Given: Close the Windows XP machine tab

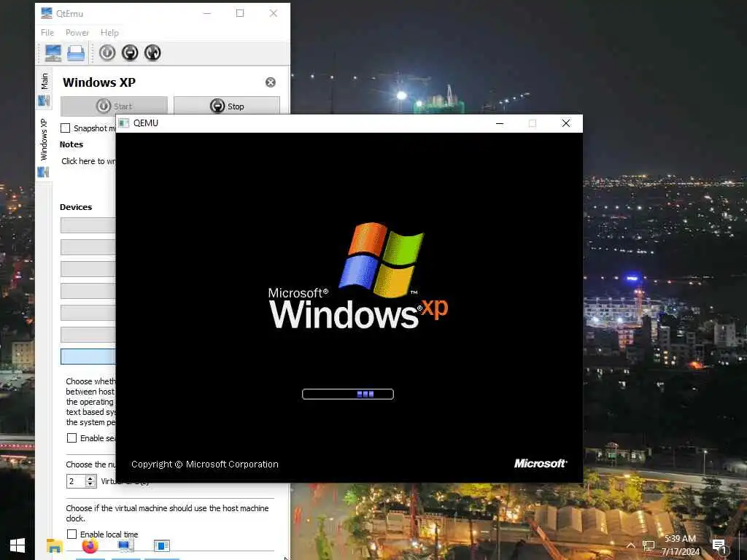Looking at the screenshot, I should 271,82.
